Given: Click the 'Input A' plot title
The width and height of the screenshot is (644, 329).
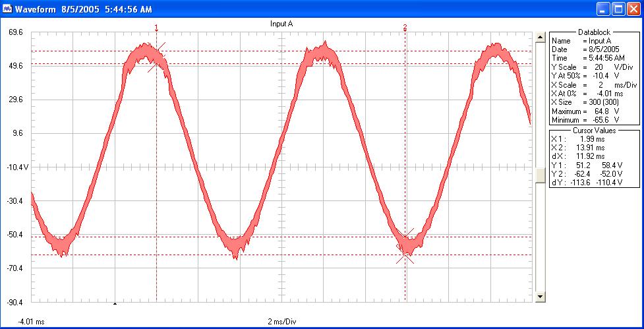Looking at the screenshot, I should coord(281,24).
